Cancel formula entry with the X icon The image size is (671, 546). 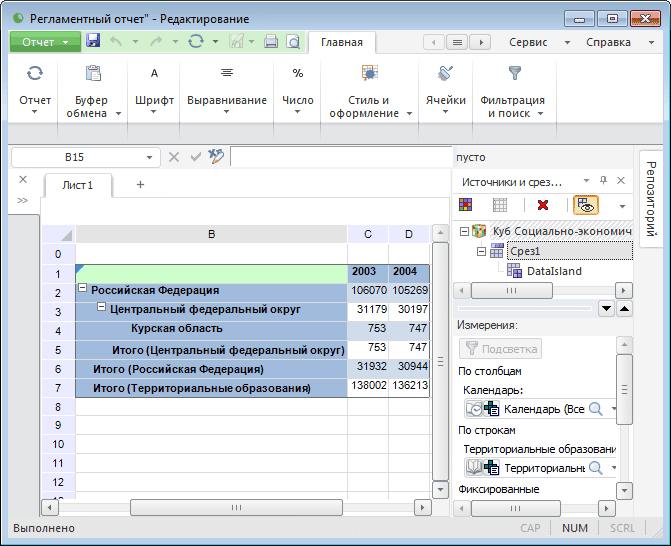pyautogui.click(x=174, y=157)
